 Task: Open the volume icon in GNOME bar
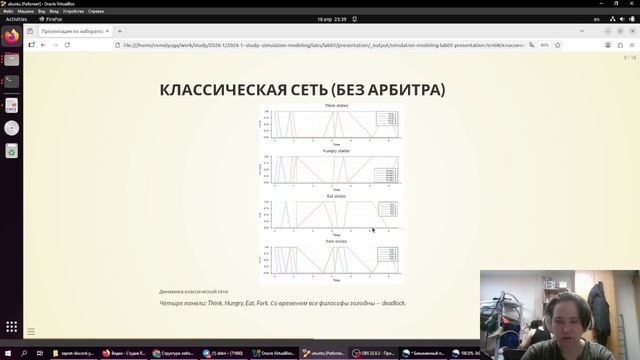622,19
